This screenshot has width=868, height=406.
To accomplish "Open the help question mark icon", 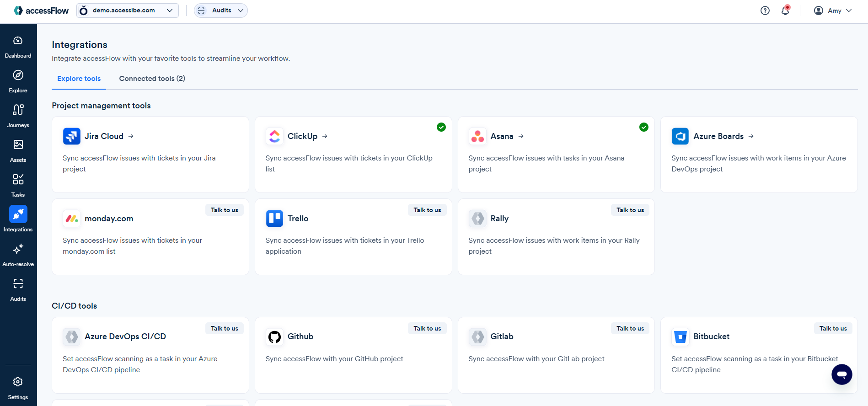I will point(765,11).
